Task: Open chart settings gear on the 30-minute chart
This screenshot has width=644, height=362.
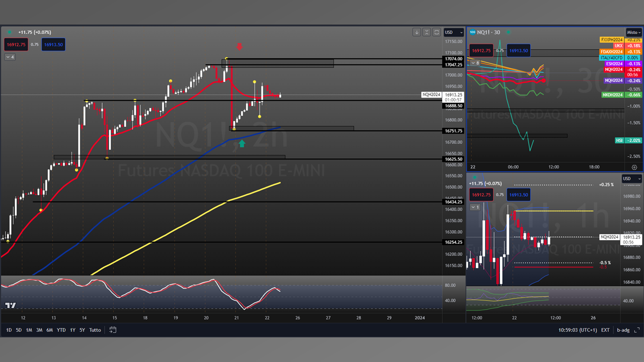Action: click(634, 167)
